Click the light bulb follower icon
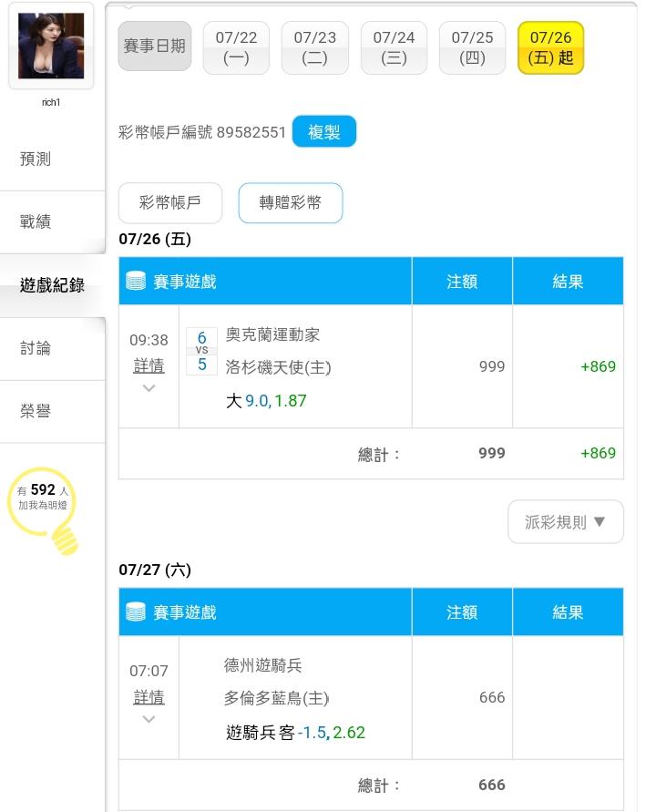 [x=43, y=510]
